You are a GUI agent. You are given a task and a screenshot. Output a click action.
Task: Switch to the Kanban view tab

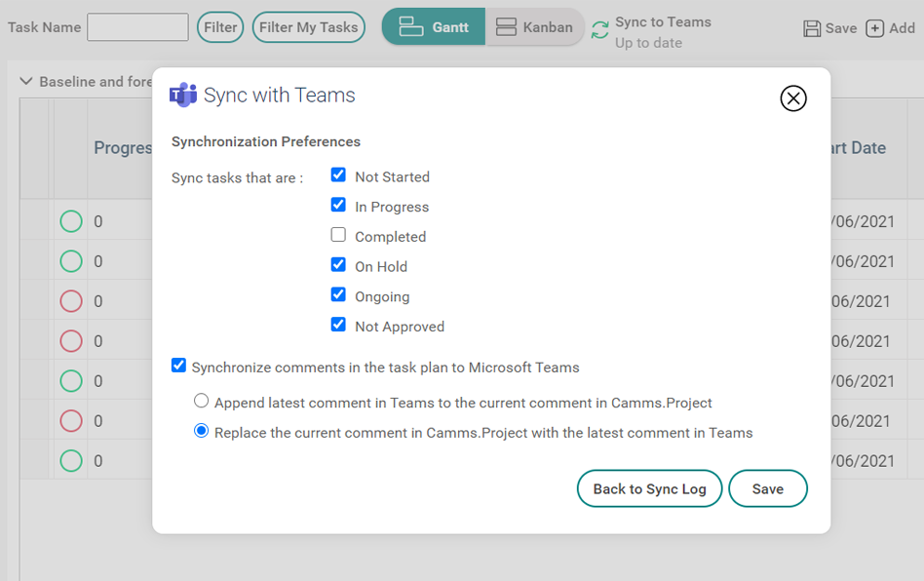(x=534, y=26)
